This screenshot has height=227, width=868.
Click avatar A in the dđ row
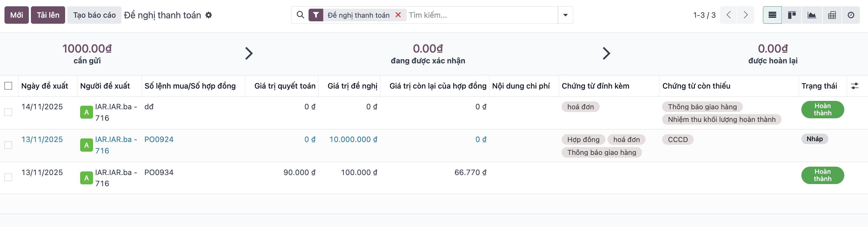(87, 112)
